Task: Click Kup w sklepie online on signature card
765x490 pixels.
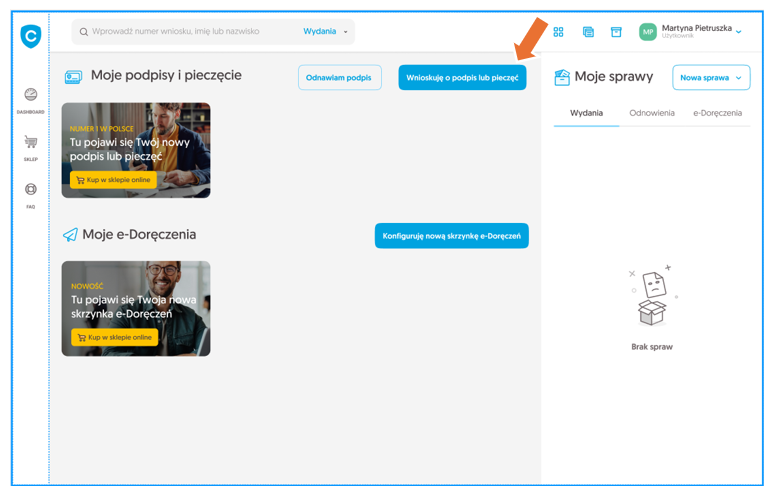Action: [x=113, y=180]
